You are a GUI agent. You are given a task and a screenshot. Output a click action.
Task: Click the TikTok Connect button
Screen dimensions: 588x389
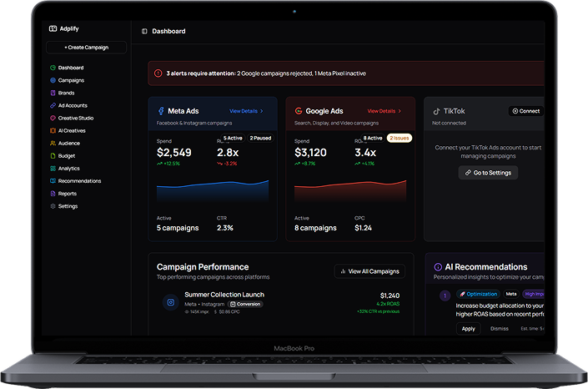tap(526, 111)
